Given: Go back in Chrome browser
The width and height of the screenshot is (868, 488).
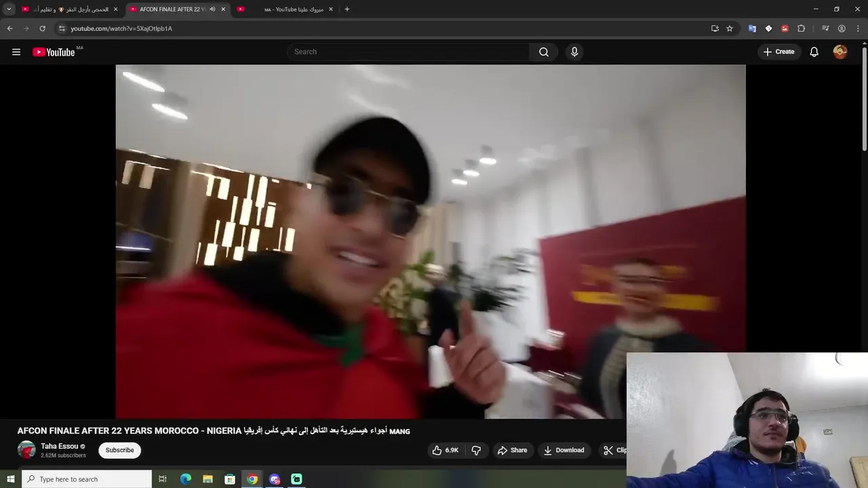Looking at the screenshot, I should 9,28.
